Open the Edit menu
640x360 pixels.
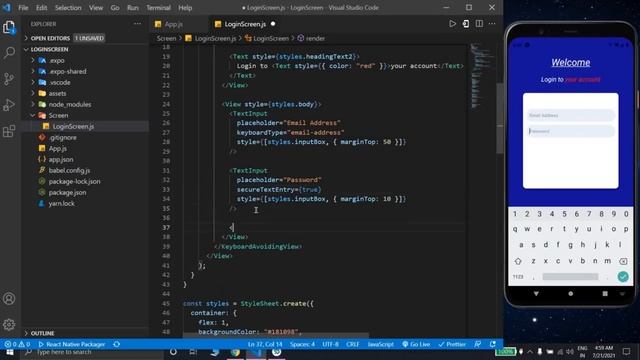click(x=41, y=7)
